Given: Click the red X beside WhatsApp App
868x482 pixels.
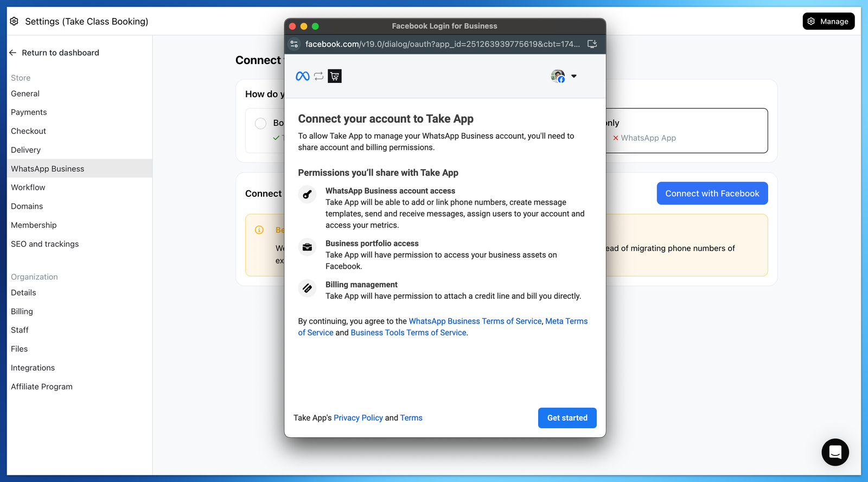Looking at the screenshot, I should [x=616, y=138].
